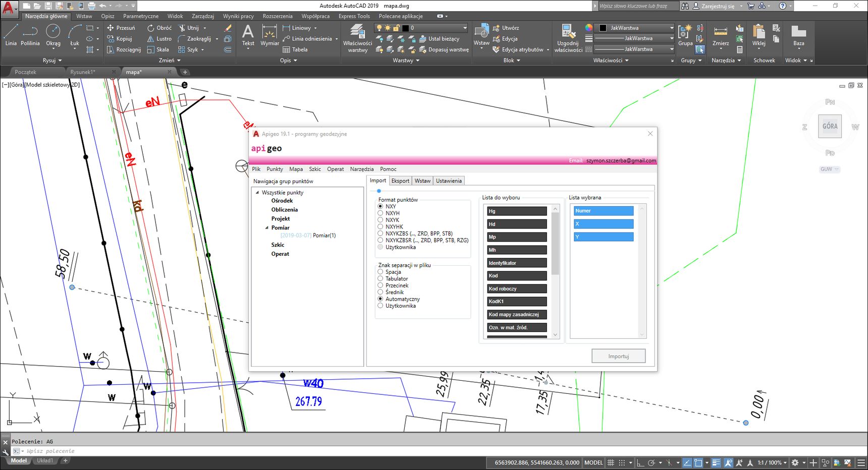Open the Punkty menu in Apigeo
868x470 pixels.
pyautogui.click(x=275, y=169)
